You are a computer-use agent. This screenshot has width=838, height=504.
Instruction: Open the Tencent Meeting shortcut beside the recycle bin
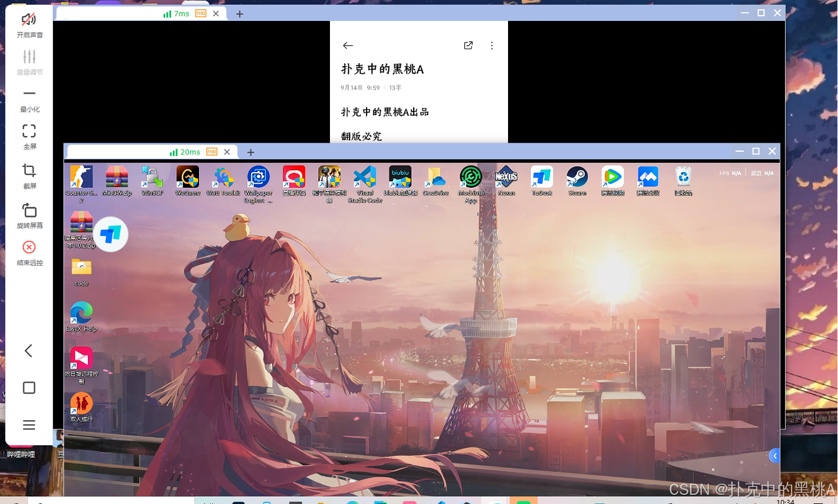(647, 181)
